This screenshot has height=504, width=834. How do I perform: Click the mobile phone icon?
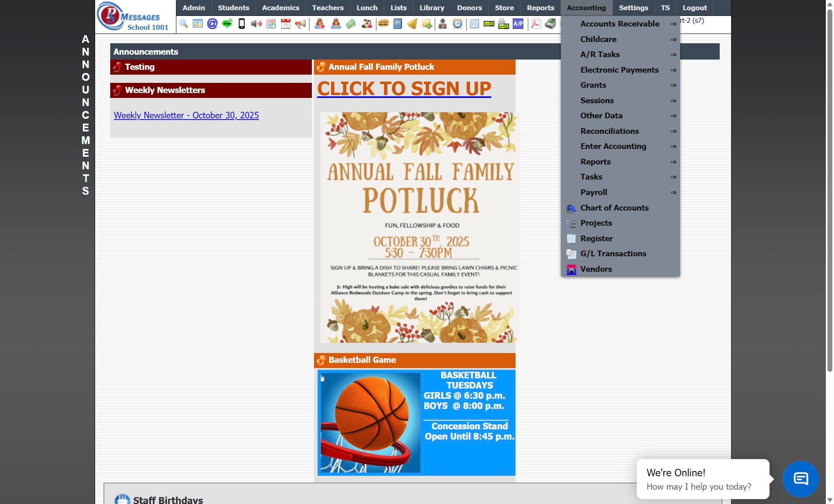click(x=242, y=24)
